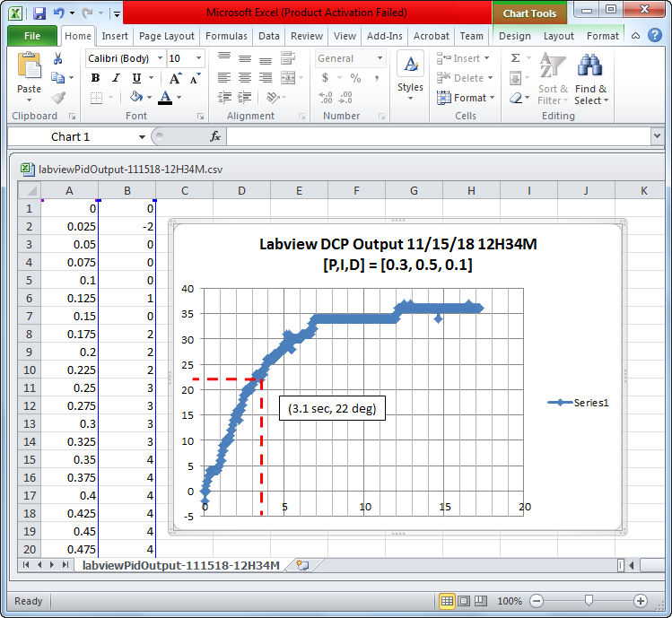Viewport: 672px width, 618px height.
Task: Click the Clear eraser icon
Action: point(516,98)
